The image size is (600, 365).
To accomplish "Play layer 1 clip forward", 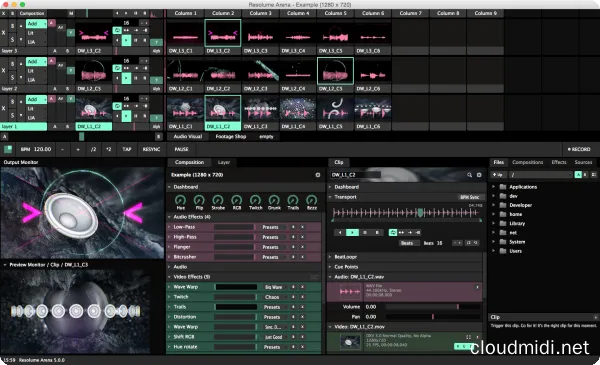I will tap(126, 116).
